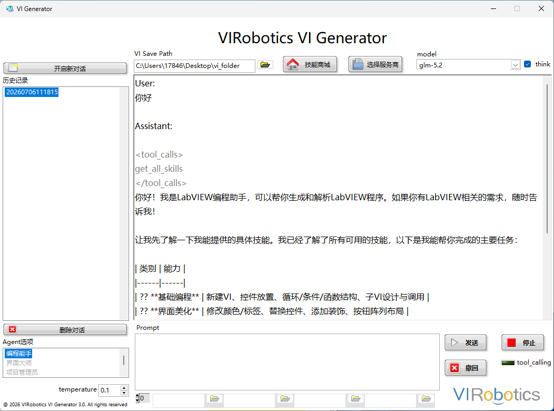
Task: Browse folder for the VI Save Path
Action: [x=265, y=65]
